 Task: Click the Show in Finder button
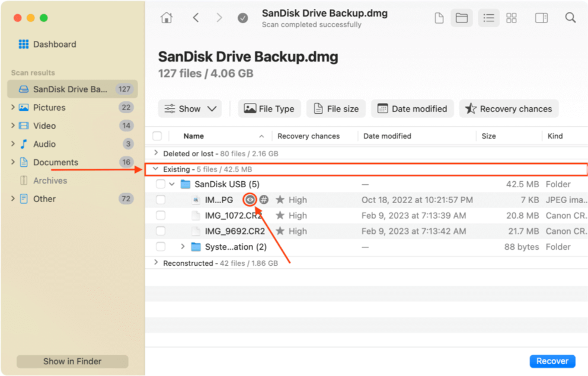click(72, 361)
